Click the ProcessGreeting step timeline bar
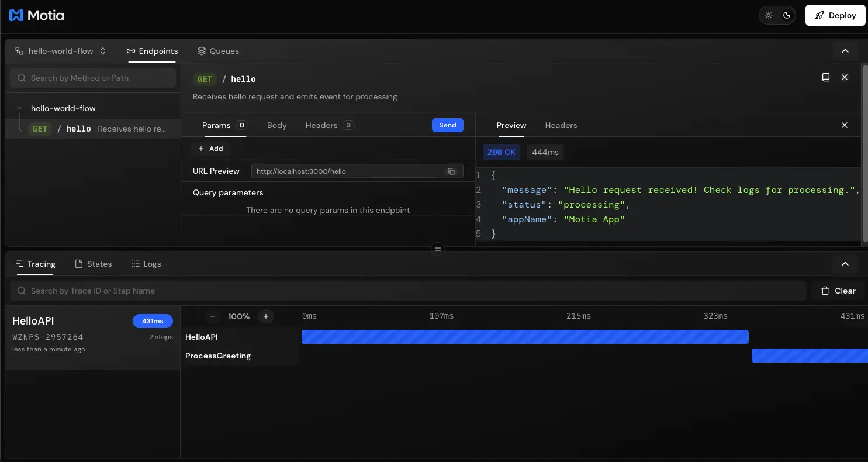Viewport: 868px width, 462px height. [810, 356]
